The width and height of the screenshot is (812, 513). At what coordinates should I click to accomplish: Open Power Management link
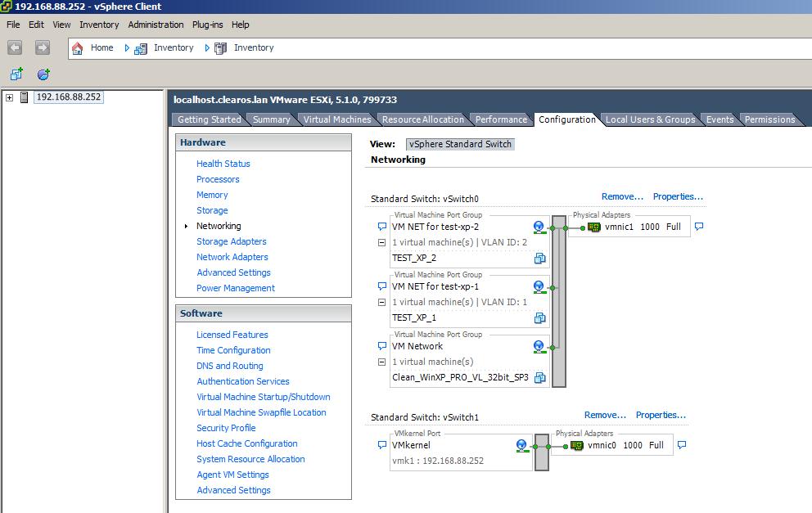tap(236, 288)
